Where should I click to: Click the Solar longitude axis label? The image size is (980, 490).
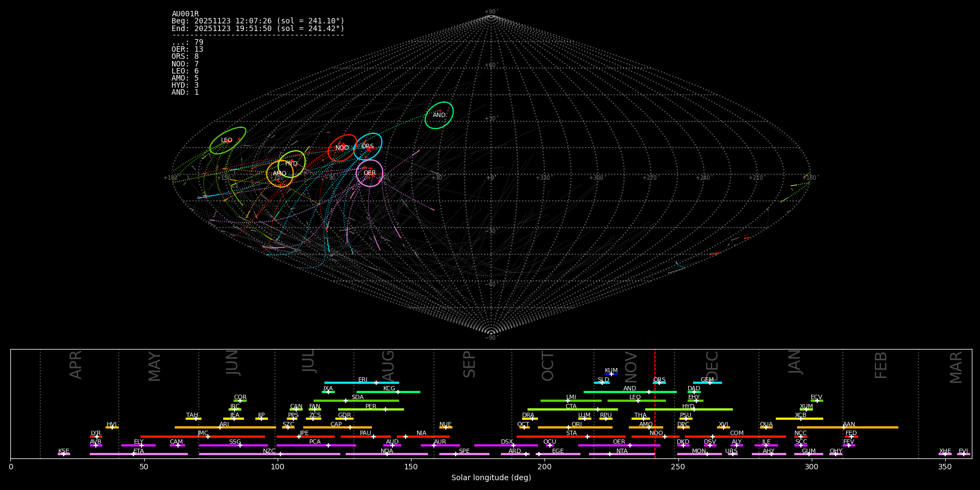pos(491,478)
